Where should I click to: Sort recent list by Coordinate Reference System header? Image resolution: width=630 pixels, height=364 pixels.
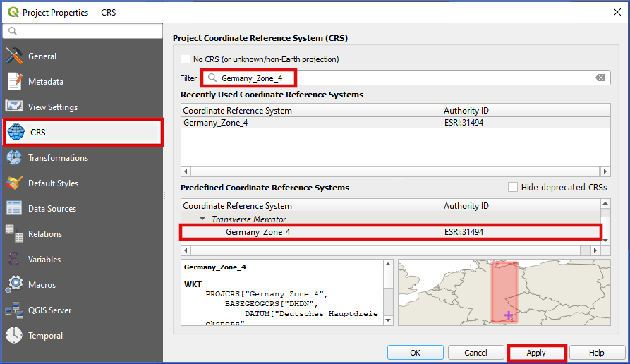311,110
